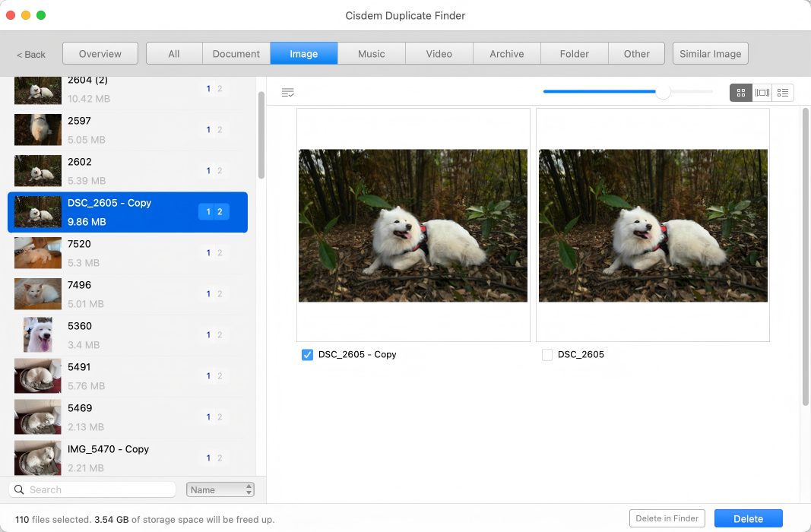
Task: Select badge 2 next to the 7520 group
Action: (220, 252)
